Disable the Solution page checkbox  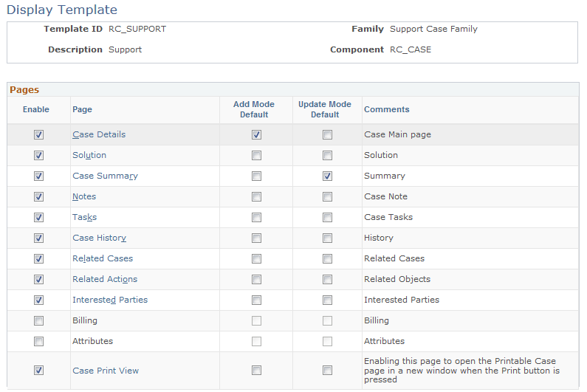[x=39, y=156]
